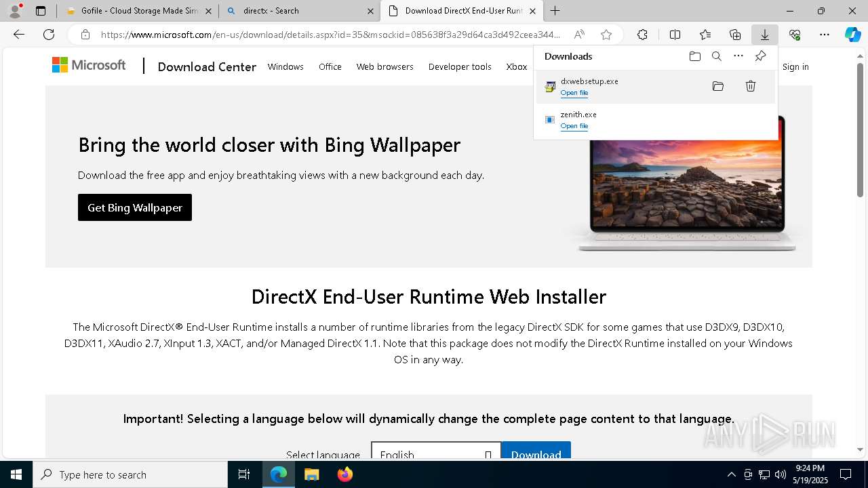Click Open file under dxwebsetup.exe
868x488 pixels.
click(574, 93)
